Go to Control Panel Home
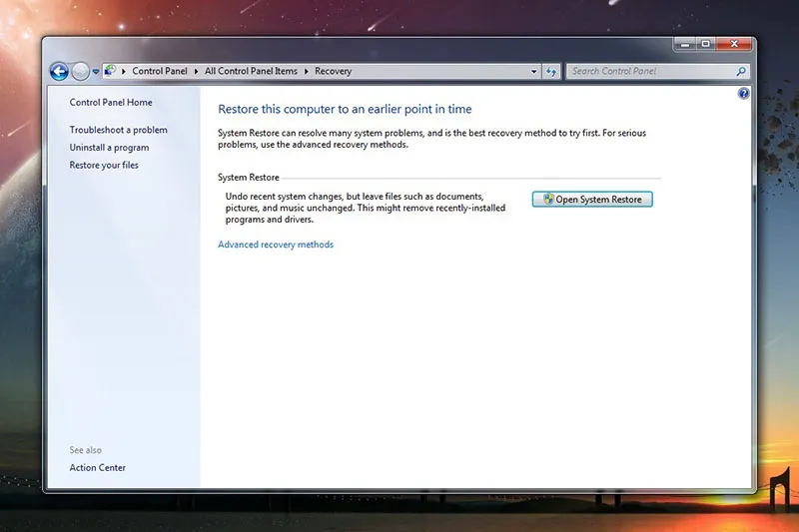 [x=111, y=102]
